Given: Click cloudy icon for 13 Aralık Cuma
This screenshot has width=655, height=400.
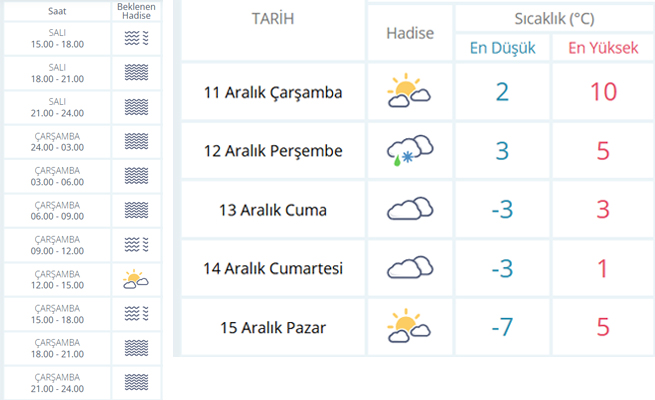Looking at the screenshot, I should [x=410, y=208].
